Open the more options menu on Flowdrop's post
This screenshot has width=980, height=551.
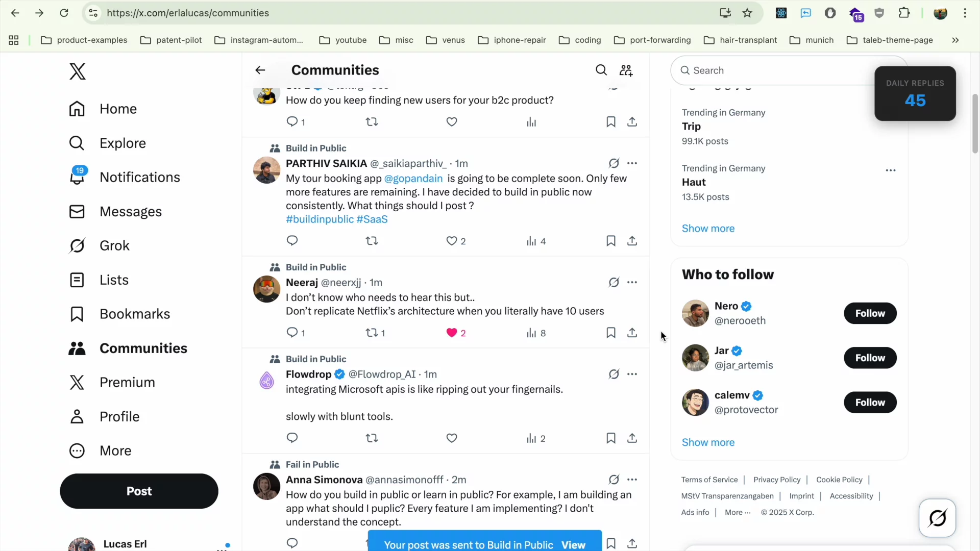pyautogui.click(x=632, y=374)
